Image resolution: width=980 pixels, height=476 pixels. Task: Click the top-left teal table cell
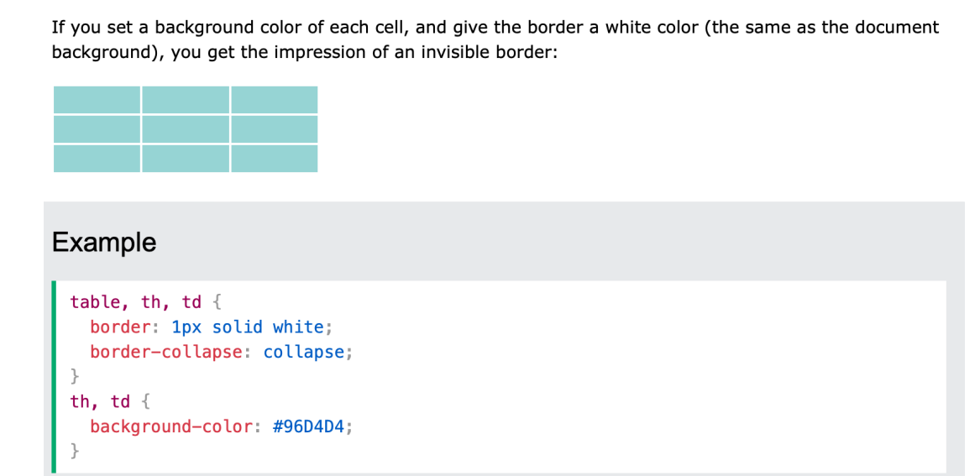coord(97,100)
